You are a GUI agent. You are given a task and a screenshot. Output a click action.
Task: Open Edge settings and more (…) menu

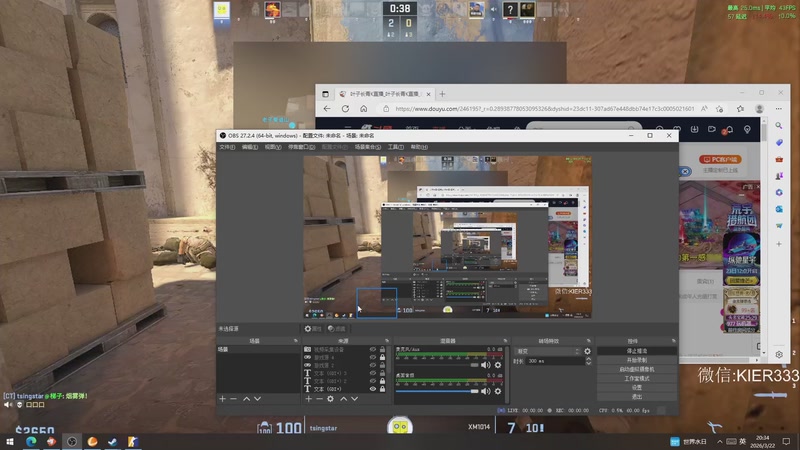(779, 109)
